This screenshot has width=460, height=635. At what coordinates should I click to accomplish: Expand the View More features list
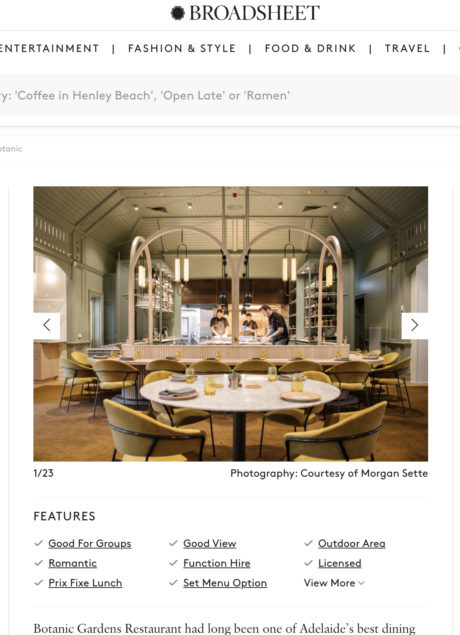coord(334,583)
